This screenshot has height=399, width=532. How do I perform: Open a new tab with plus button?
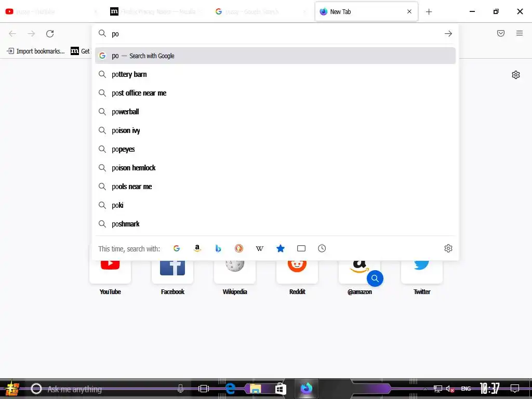pos(429,12)
